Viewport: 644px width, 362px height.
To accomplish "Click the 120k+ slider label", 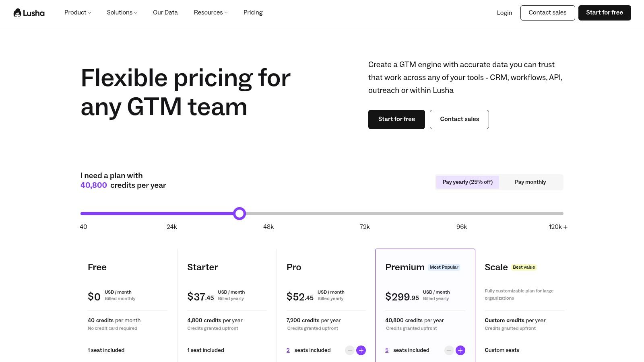I will pos(558,227).
